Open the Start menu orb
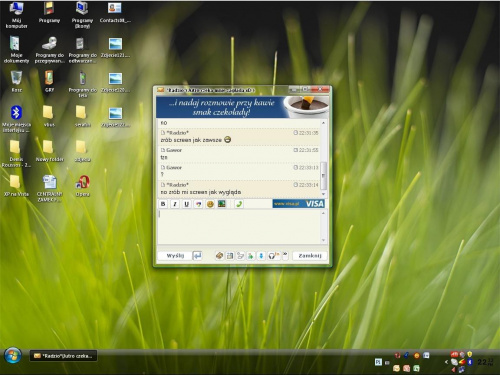This screenshot has width=500, height=375. pyautogui.click(x=13, y=356)
